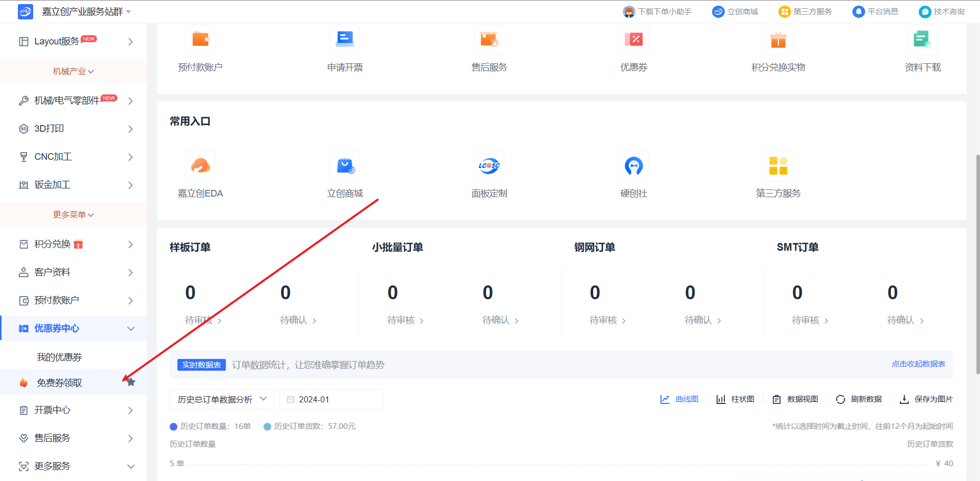980x481 pixels.
Task: Open the 数据视图 data view
Action: click(795, 399)
